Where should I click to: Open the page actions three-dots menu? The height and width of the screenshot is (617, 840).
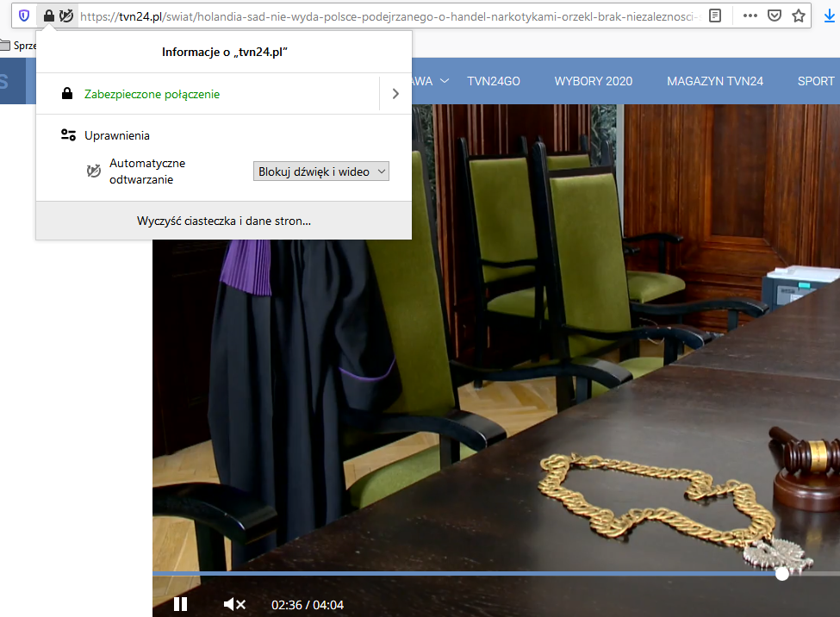(x=750, y=16)
